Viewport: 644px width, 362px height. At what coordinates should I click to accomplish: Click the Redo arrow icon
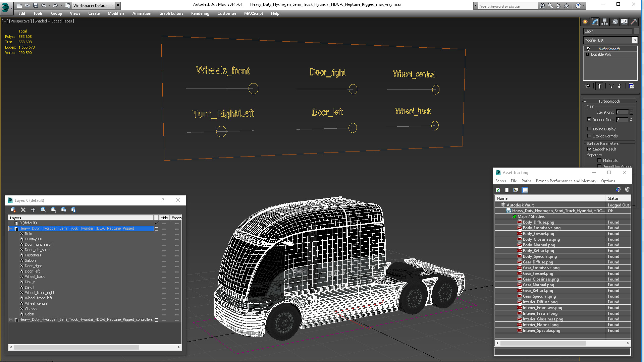(x=55, y=5)
